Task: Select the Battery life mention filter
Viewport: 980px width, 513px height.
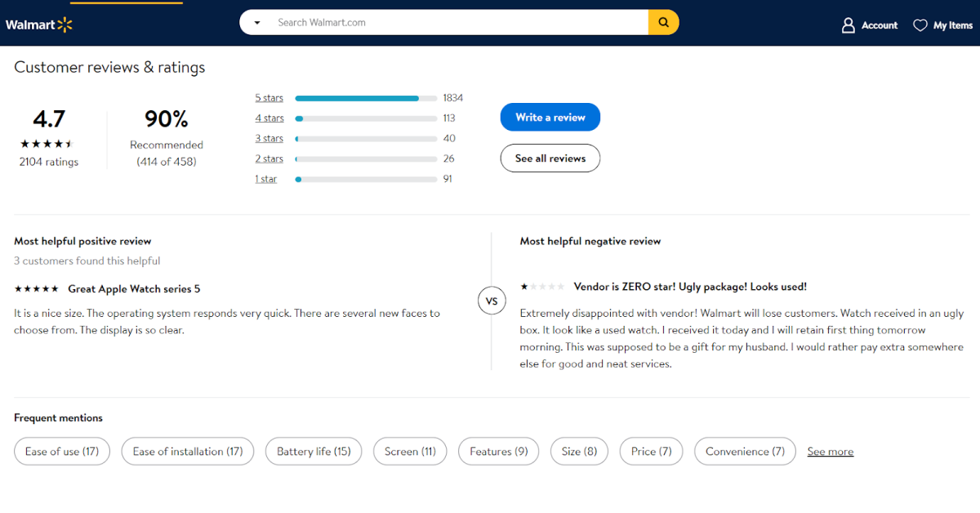Action: [313, 451]
